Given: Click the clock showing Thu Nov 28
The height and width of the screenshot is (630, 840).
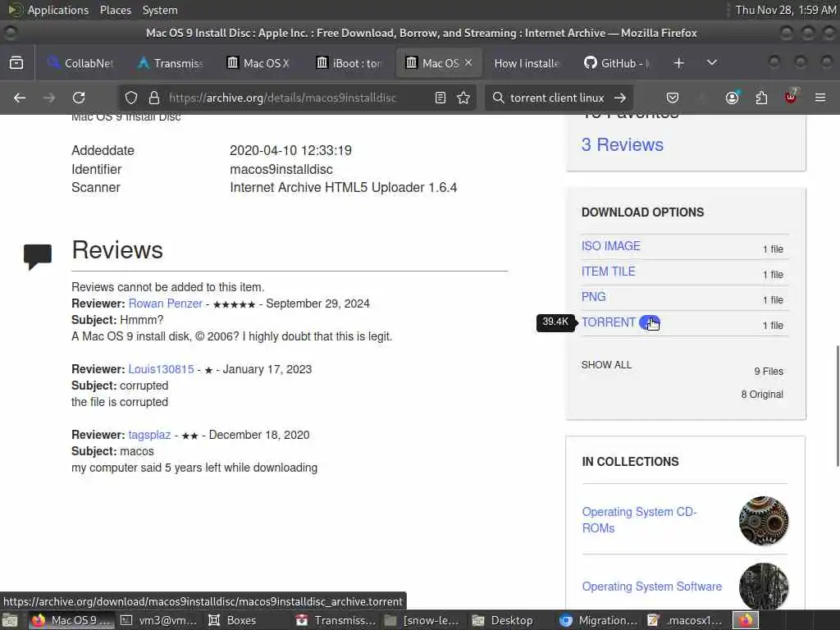Looking at the screenshot, I should point(785,10).
